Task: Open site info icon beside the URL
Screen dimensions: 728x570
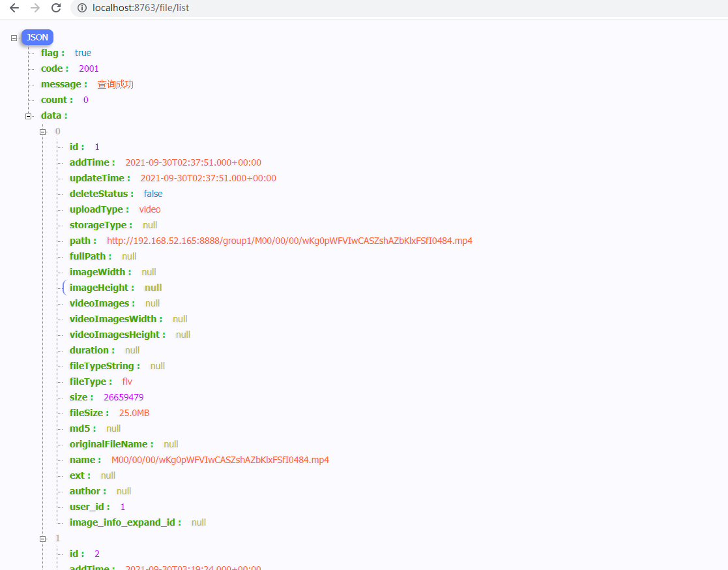Action: [x=81, y=8]
